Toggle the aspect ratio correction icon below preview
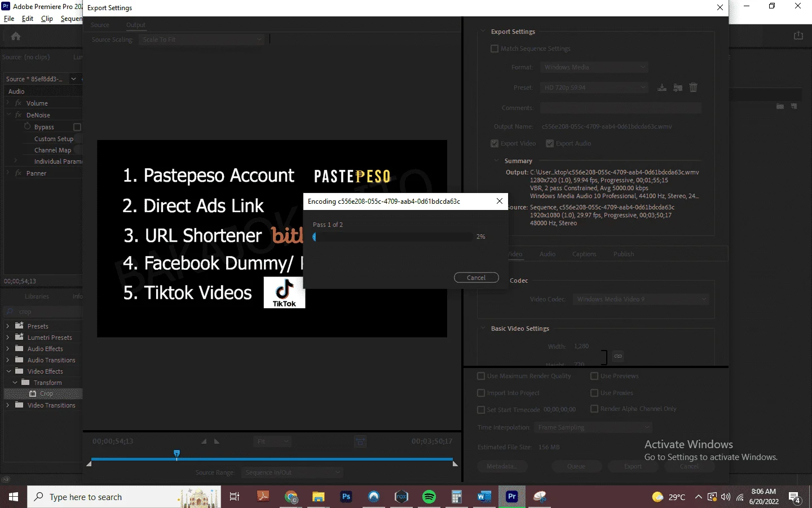 (360, 441)
